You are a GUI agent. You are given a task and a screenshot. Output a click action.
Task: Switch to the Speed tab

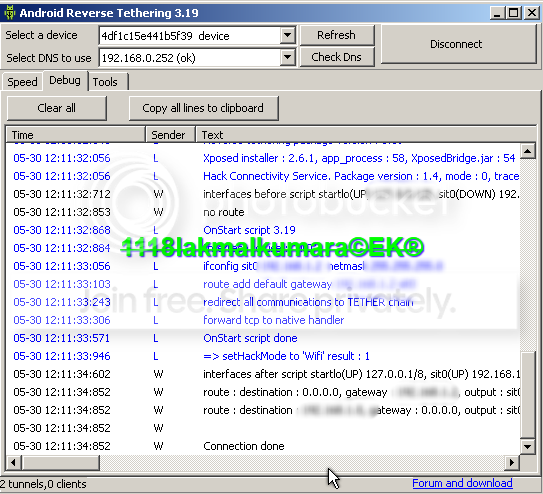23,82
